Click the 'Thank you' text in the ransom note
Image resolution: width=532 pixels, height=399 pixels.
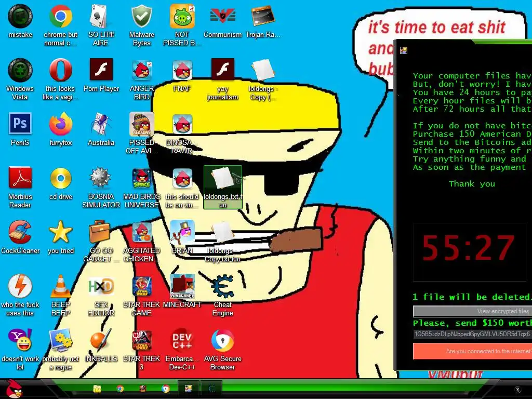[472, 184]
